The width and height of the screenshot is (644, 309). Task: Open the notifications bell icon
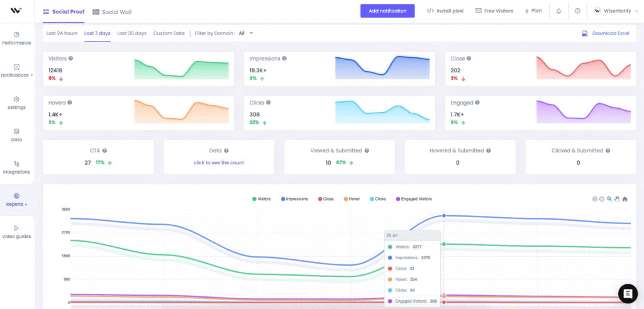(558, 11)
